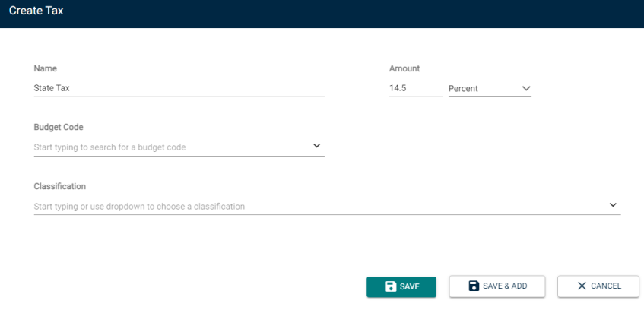Click the floppy disk icon on SAVE & ADD
This screenshot has width=644, height=310.
point(474,286)
